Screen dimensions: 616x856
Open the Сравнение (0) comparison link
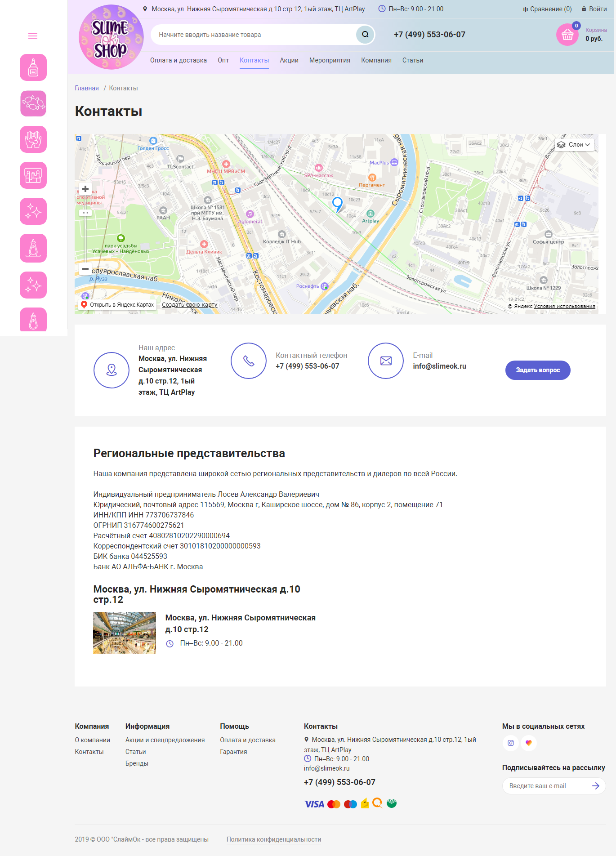coord(547,9)
